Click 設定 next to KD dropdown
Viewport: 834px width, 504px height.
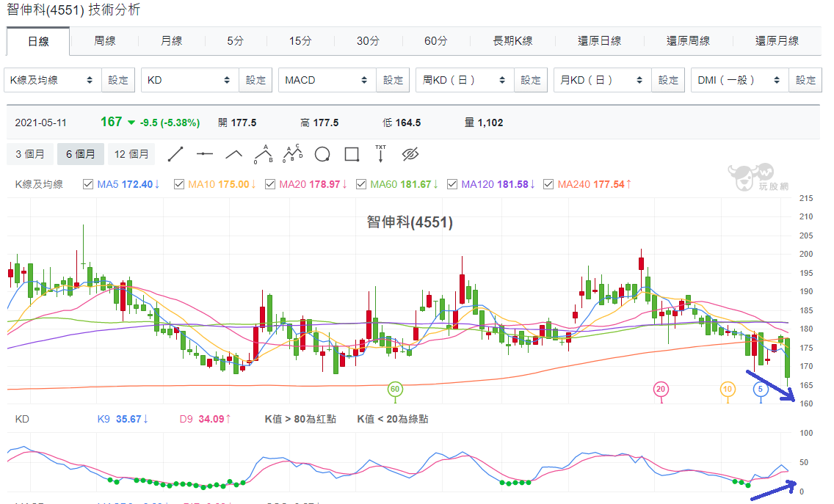click(255, 80)
